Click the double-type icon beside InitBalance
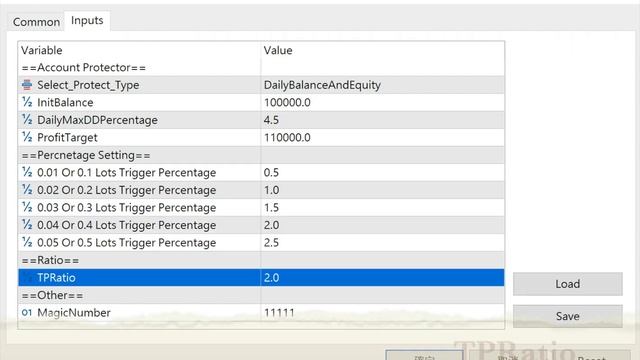Viewport: 640px width, 360px height. pyautogui.click(x=27, y=102)
